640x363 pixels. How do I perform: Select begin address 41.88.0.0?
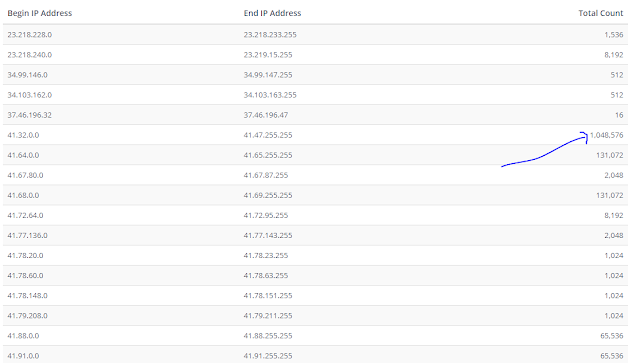click(23, 335)
